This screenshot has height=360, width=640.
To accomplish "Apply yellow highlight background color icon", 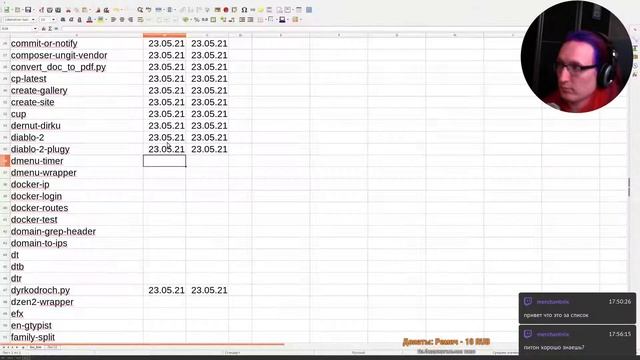I will 100,20.
